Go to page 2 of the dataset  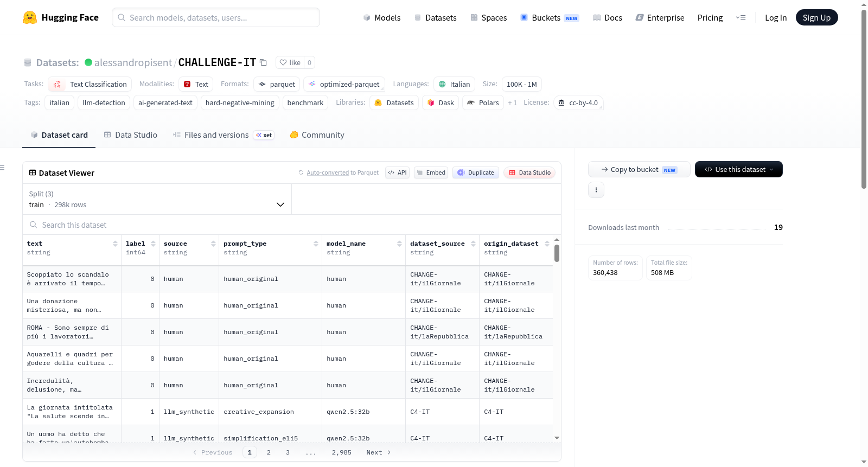tap(269, 452)
